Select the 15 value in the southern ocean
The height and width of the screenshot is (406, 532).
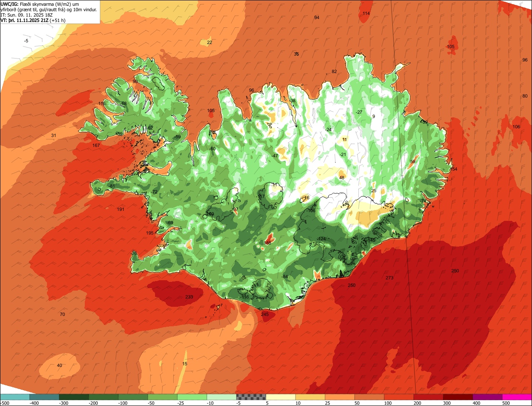point(185,364)
